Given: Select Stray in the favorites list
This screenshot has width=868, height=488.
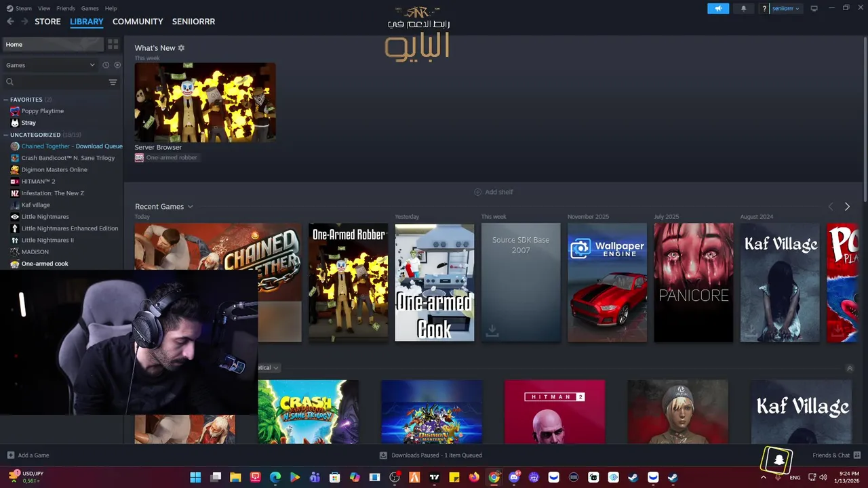Looking at the screenshot, I should point(28,123).
